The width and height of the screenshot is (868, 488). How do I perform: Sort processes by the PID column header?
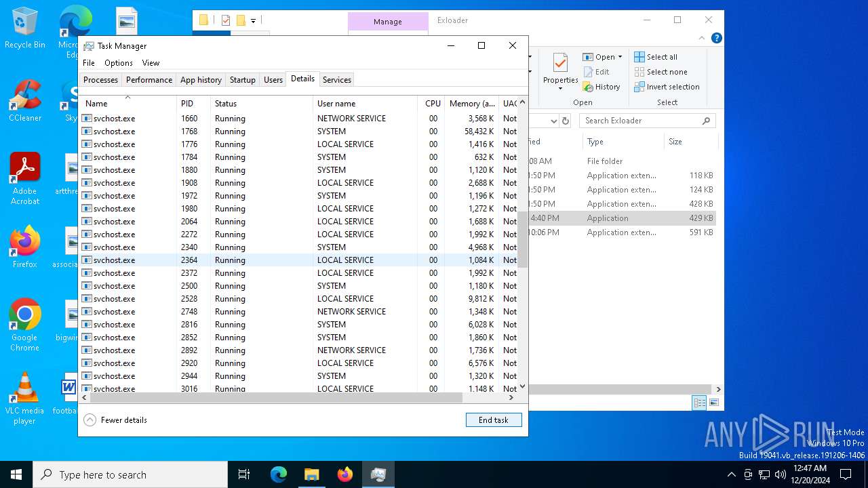187,104
